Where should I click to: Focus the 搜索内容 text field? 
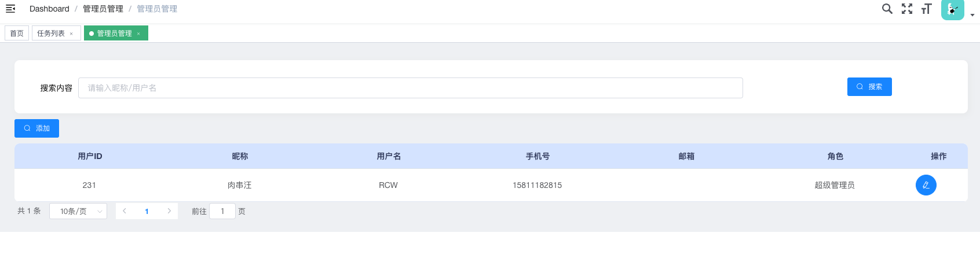(410, 88)
